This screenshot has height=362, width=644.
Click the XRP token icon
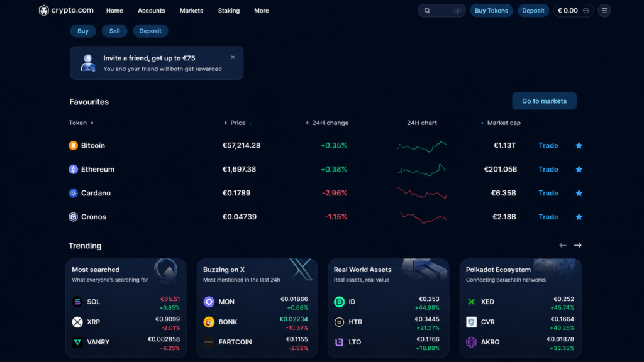pyautogui.click(x=77, y=322)
